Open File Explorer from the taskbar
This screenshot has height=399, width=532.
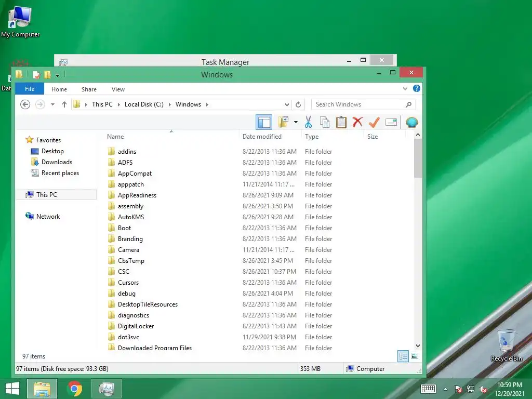click(42, 389)
